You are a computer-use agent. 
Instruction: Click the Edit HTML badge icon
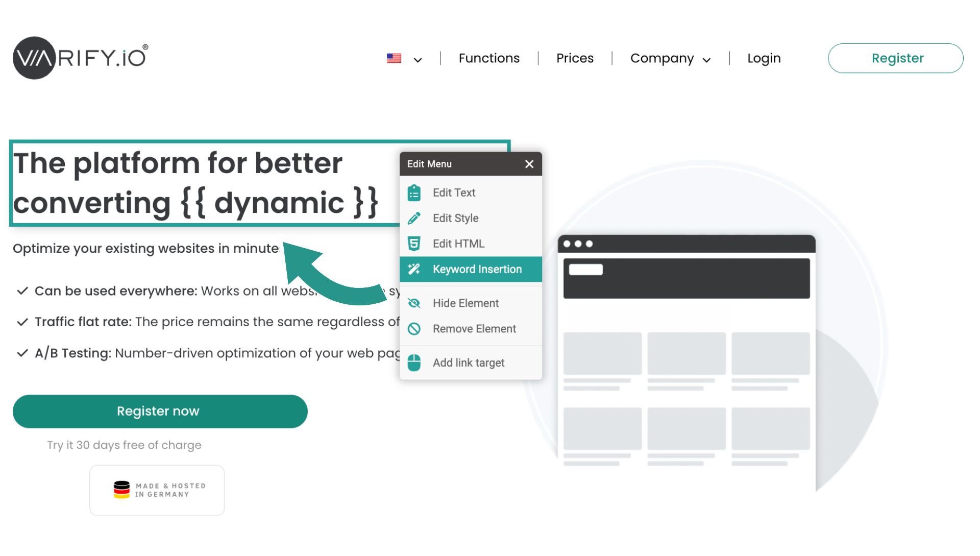(414, 244)
